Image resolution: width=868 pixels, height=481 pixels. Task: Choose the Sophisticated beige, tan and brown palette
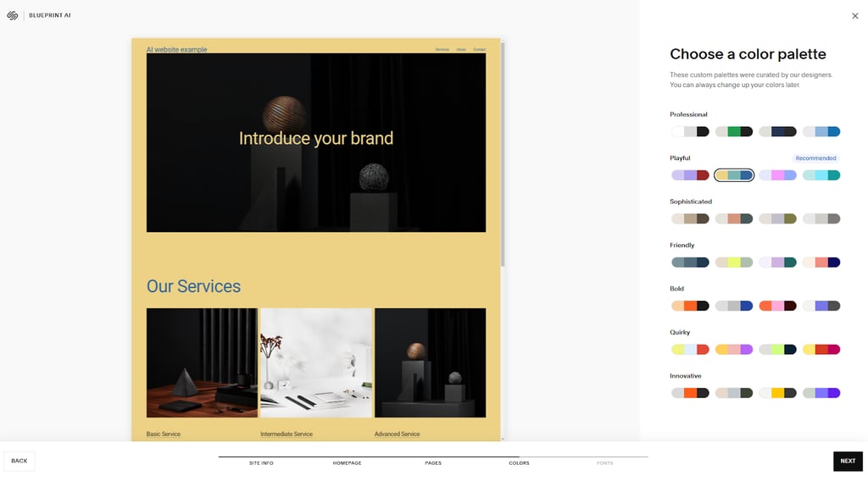(x=690, y=219)
